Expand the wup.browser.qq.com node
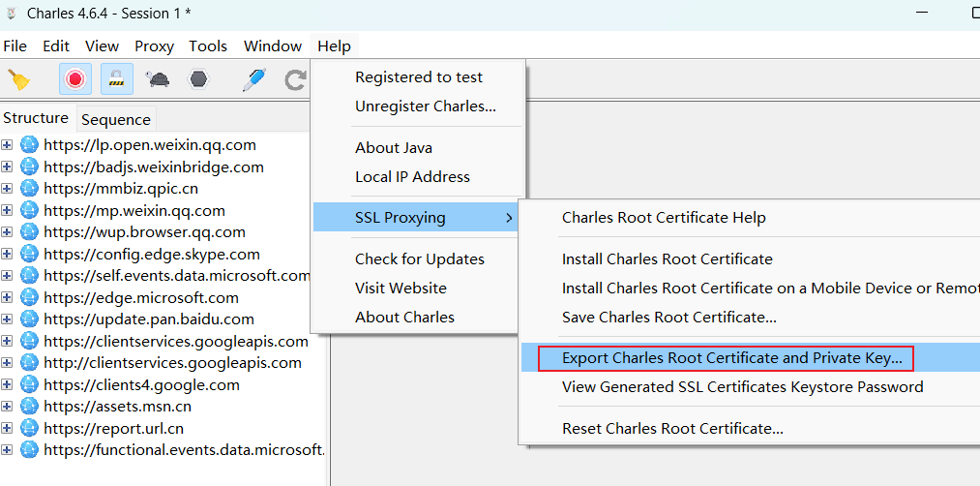 7,232
